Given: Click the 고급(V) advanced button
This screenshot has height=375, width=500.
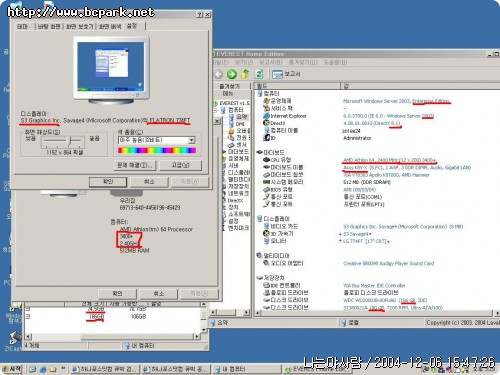Looking at the screenshot, I should (x=180, y=165).
